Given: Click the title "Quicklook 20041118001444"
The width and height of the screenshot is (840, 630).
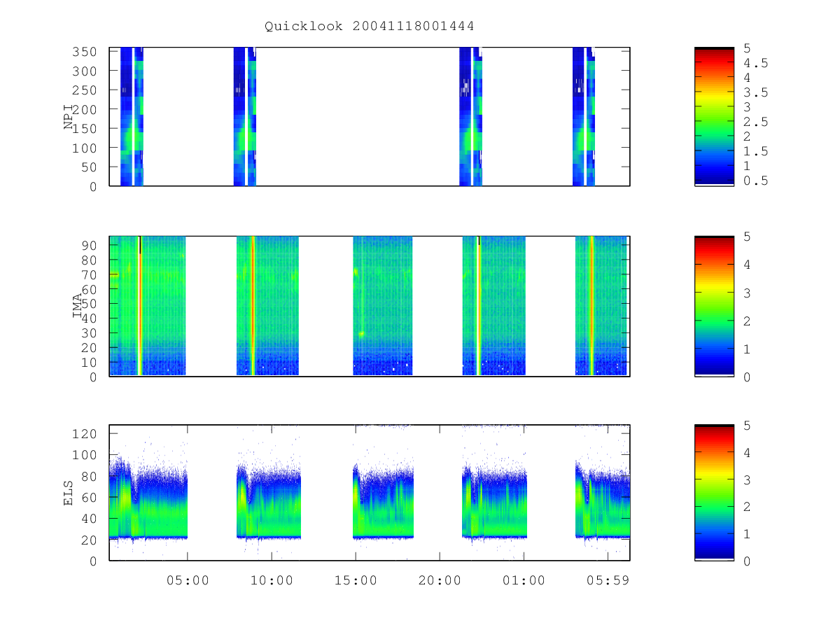Looking at the screenshot, I should 370,27.
